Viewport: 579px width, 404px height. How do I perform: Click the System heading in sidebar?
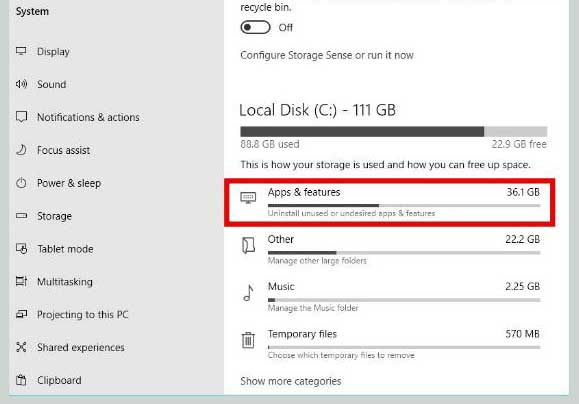pos(32,11)
